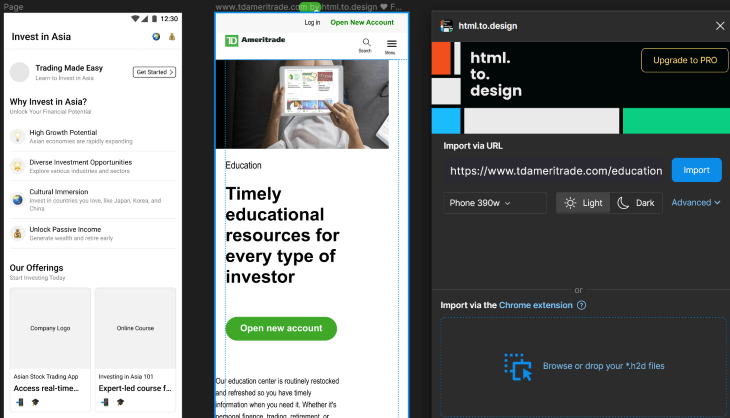
Task: Click Browse or drop your h2d files
Action: (x=603, y=366)
